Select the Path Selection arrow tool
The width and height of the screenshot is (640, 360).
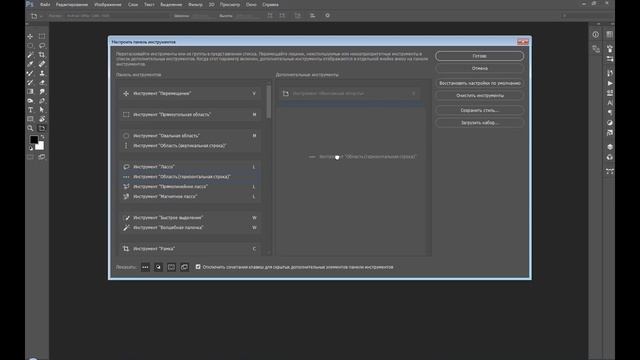pyautogui.click(x=42, y=110)
